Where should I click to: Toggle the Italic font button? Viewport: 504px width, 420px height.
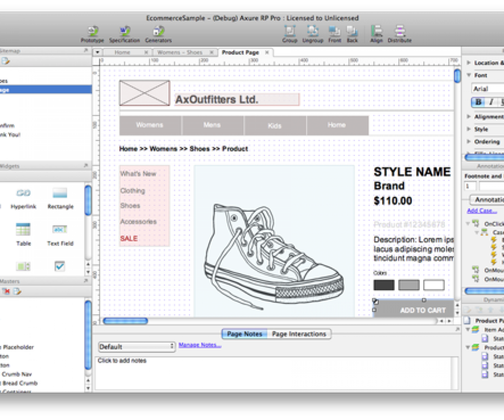(x=491, y=102)
